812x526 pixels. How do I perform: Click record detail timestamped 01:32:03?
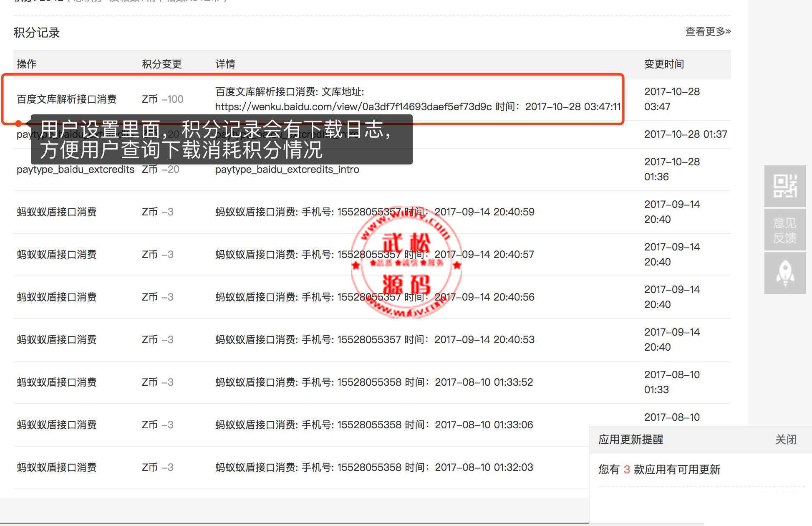click(x=374, y=468)
